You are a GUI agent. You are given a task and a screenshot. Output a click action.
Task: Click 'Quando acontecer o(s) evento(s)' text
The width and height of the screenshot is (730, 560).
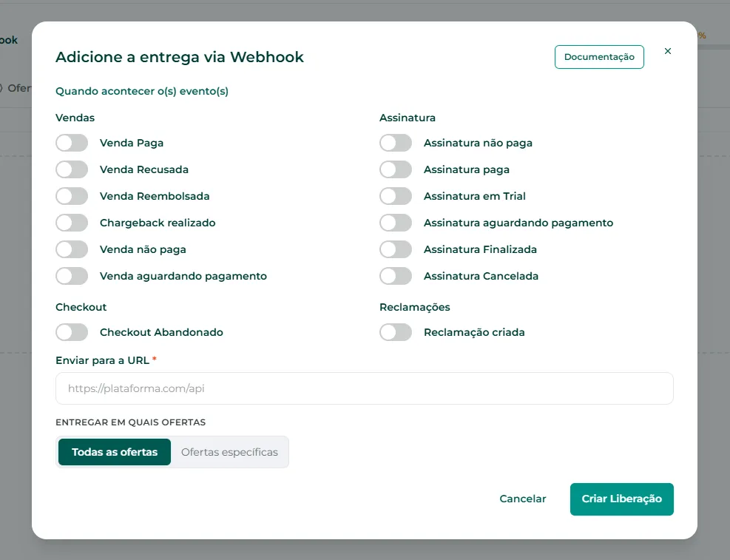pos(142,91)
